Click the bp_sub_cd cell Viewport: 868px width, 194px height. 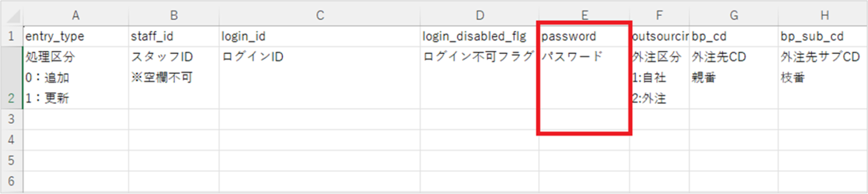pos(823,36)
